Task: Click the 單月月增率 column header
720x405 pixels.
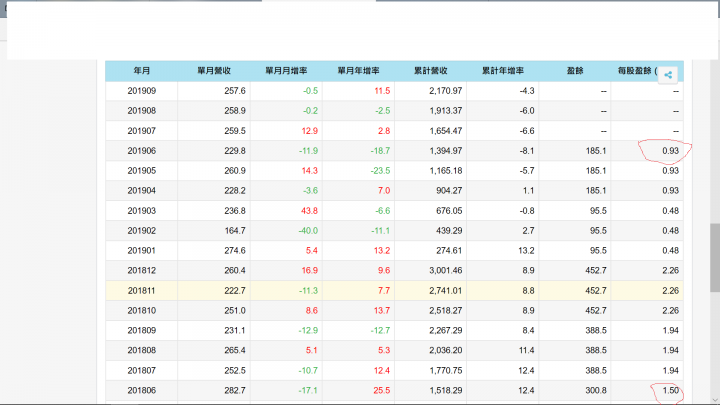Action: (286, 71)
